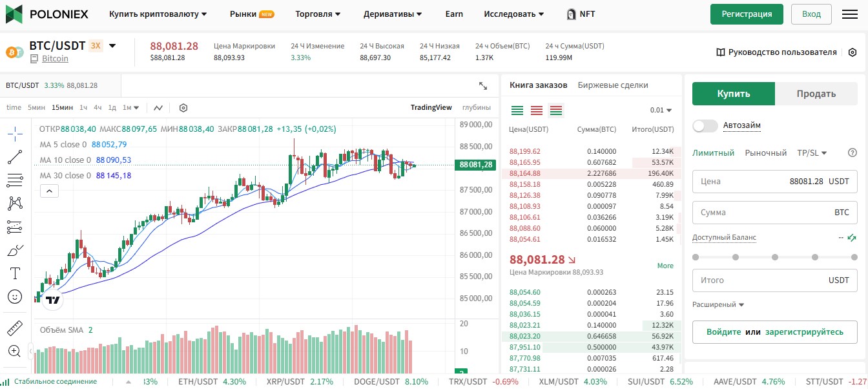
Task: Set amount slider to 25% dot
Action: tap(735, 257)
